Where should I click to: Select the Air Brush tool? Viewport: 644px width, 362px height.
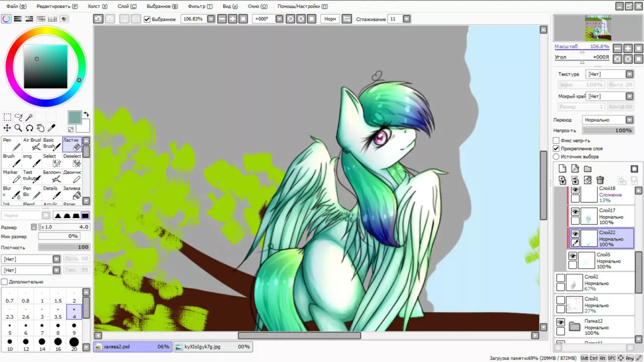32,144
